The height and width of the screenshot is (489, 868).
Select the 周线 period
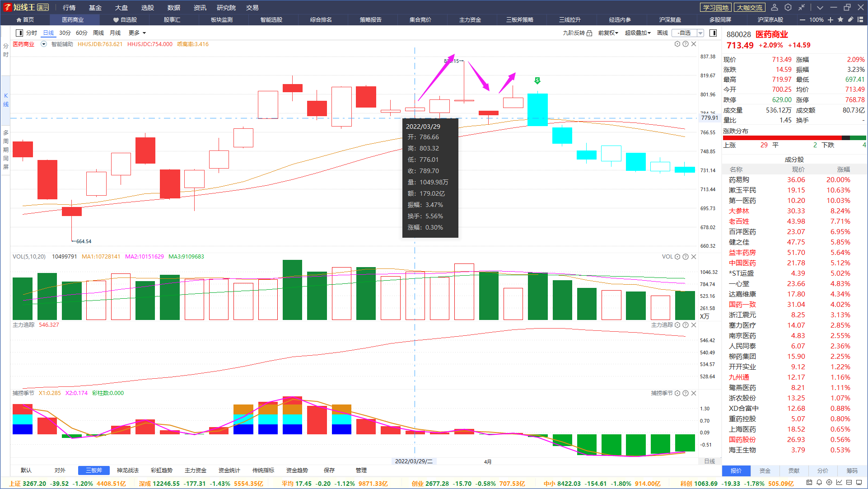pos(98,33)
